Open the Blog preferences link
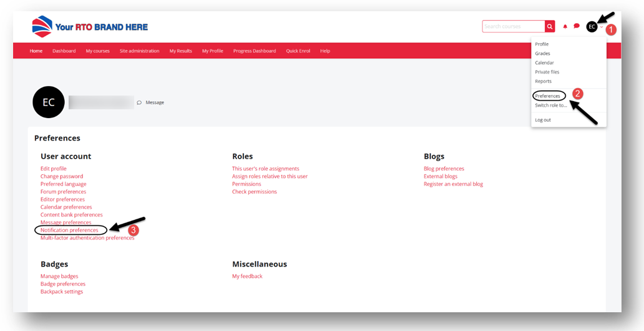The height and width of the screenshot is (331, 644). coord(444,169)
